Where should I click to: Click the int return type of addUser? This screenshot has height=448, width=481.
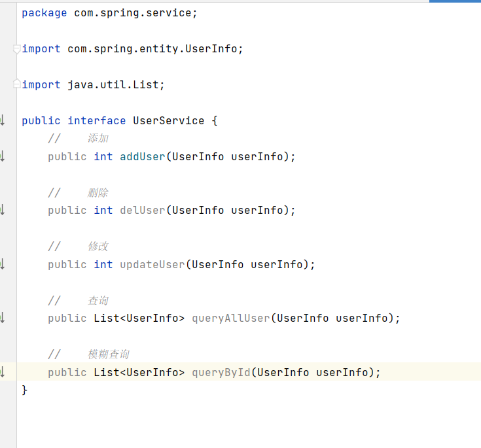click(103, 156)
